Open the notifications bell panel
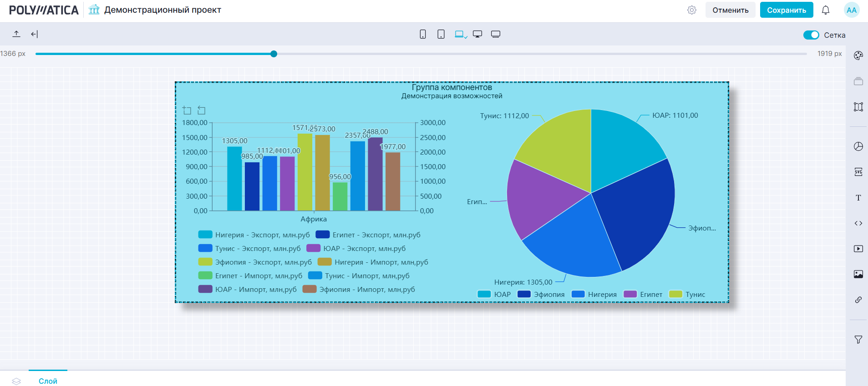This screenshot has width=868, height=386. [x=825, y=10]
